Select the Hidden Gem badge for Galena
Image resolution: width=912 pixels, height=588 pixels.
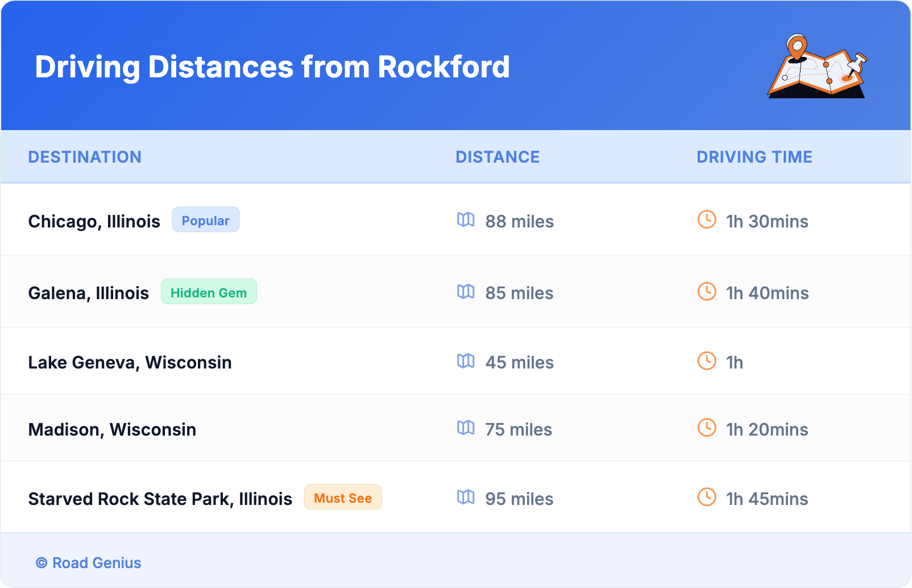coord(209,292)
